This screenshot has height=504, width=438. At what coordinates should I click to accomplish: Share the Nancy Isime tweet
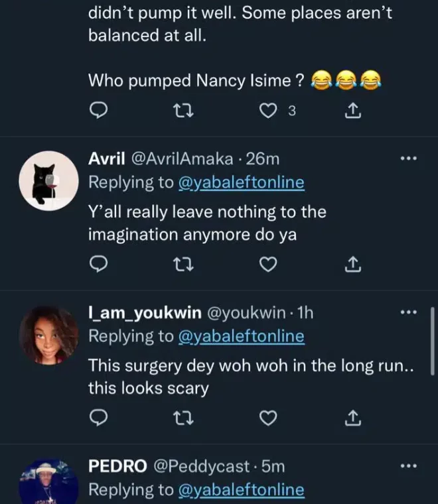coord(354,112)
